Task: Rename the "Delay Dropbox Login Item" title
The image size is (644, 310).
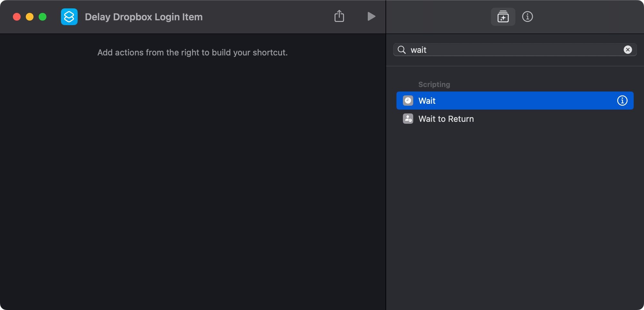Action: coord(144,17)
